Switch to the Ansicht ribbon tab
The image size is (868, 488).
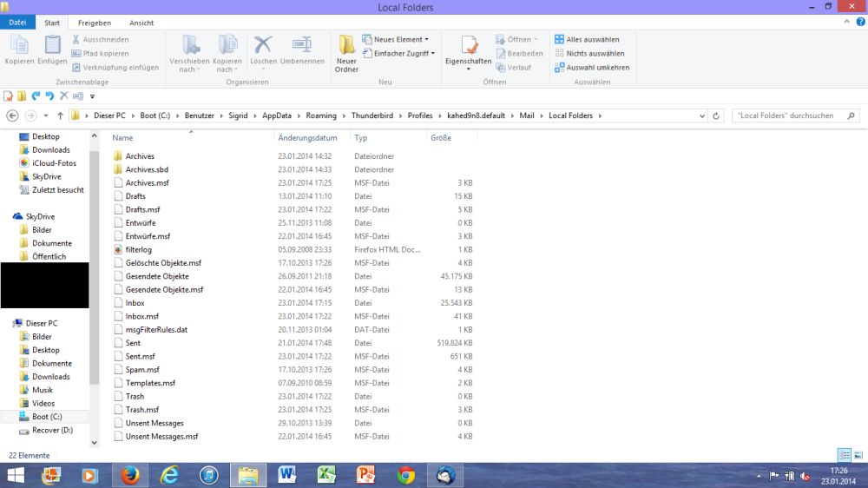(141, 23)
